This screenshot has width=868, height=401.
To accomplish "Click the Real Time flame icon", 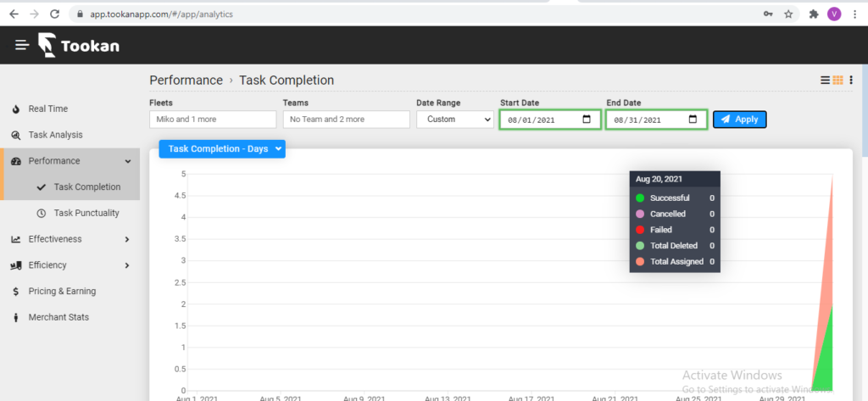I will point(16,109).
